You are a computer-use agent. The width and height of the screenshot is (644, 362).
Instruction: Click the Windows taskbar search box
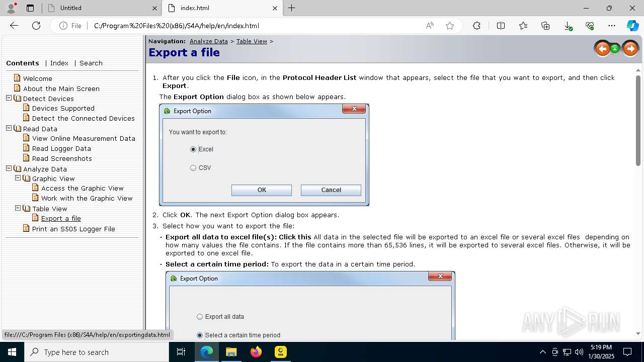[97, 352]
